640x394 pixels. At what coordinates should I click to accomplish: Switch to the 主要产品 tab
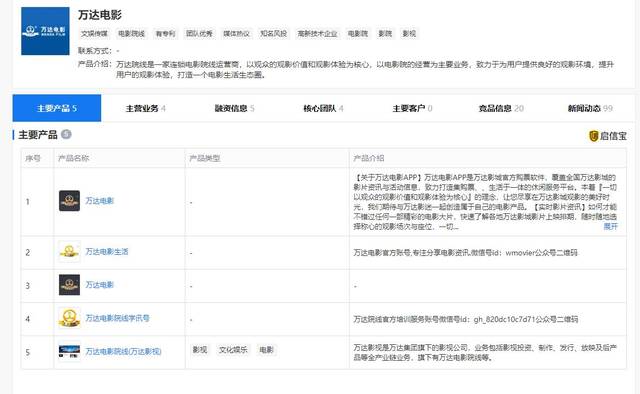tap(57, 108)
